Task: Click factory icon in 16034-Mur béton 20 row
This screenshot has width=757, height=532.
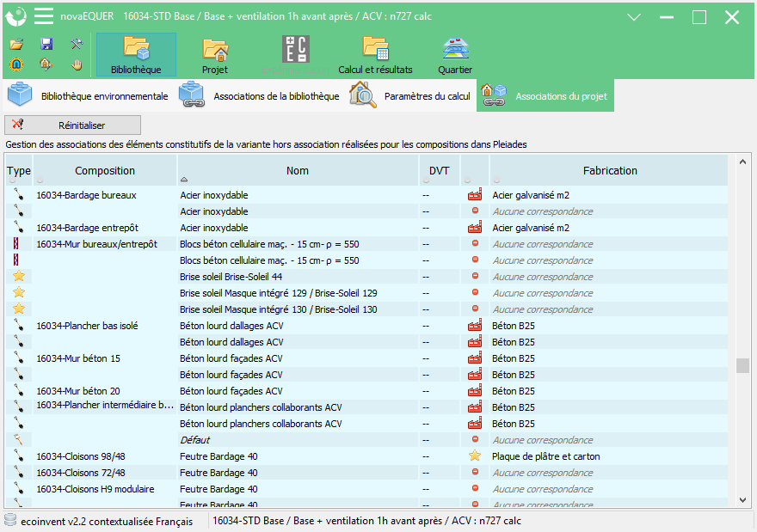Action: (475, 391)
